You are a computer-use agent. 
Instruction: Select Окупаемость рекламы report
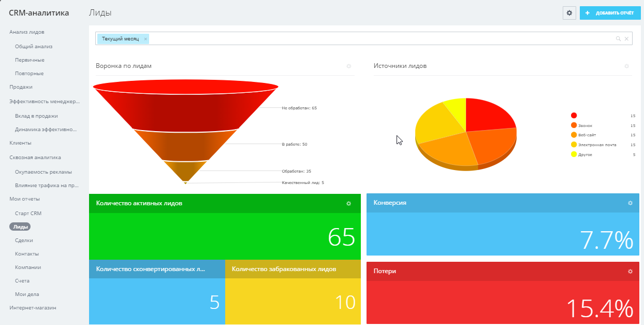coord(43,172)
